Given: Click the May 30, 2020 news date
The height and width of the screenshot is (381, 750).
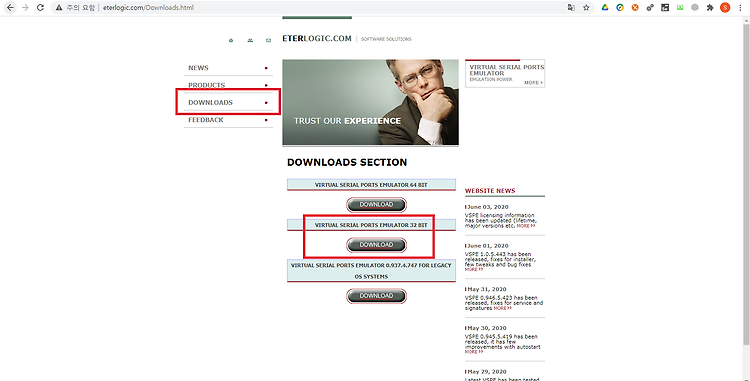Looking at the screenshot, I should point(486,328).
